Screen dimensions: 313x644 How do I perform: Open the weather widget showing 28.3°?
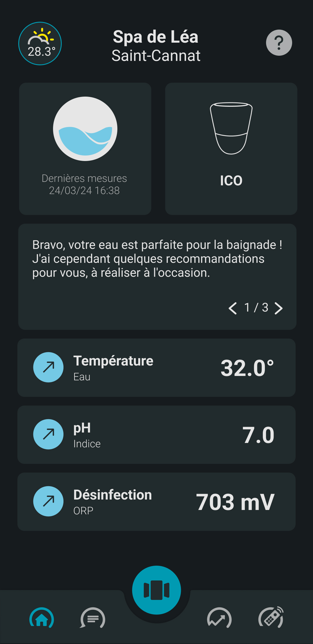tap(40, 44)
